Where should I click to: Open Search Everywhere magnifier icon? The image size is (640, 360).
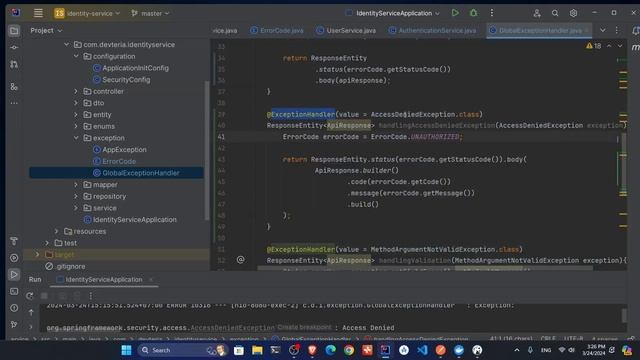[555, 13]
